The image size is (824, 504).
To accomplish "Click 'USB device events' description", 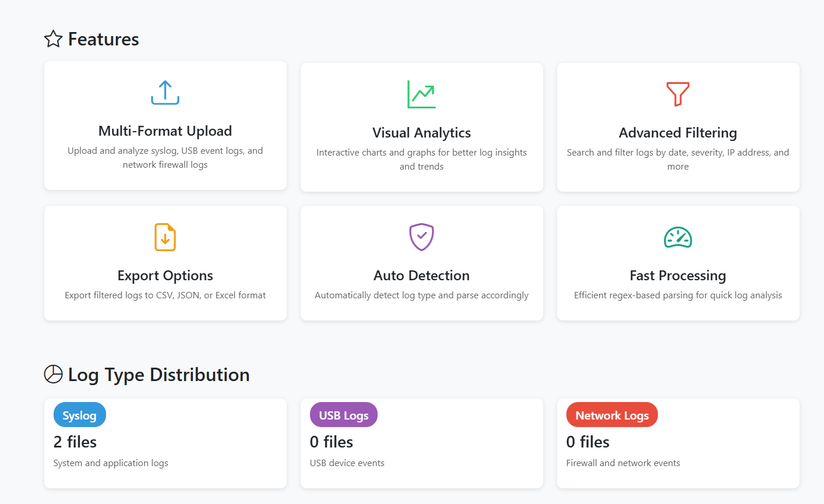I will (347, 463).
